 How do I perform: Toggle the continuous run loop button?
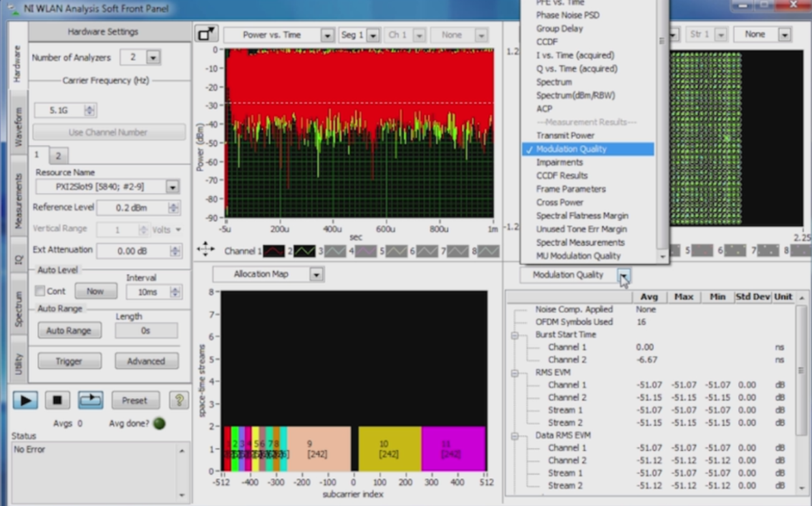click(x=90, y=400)
